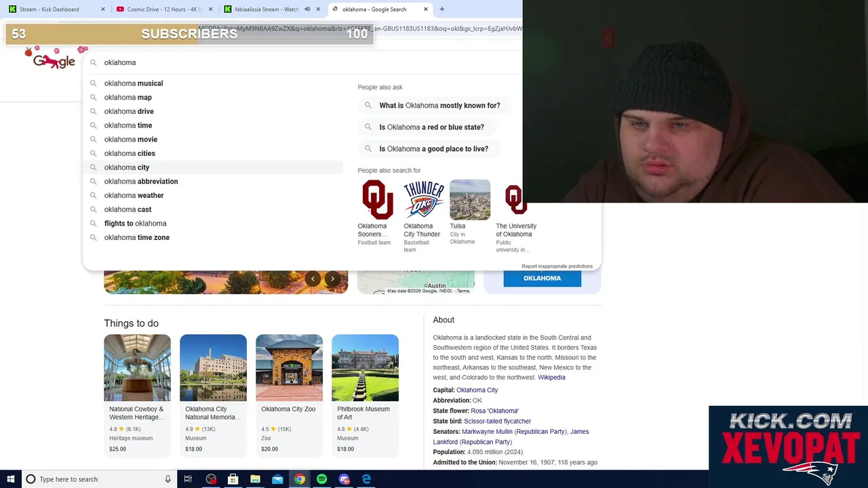Image resolution: width=868 pixels, height=488 pixels.
Task: Open the Philbrook Museum of Art card
Action: click(x=365, y=394)
